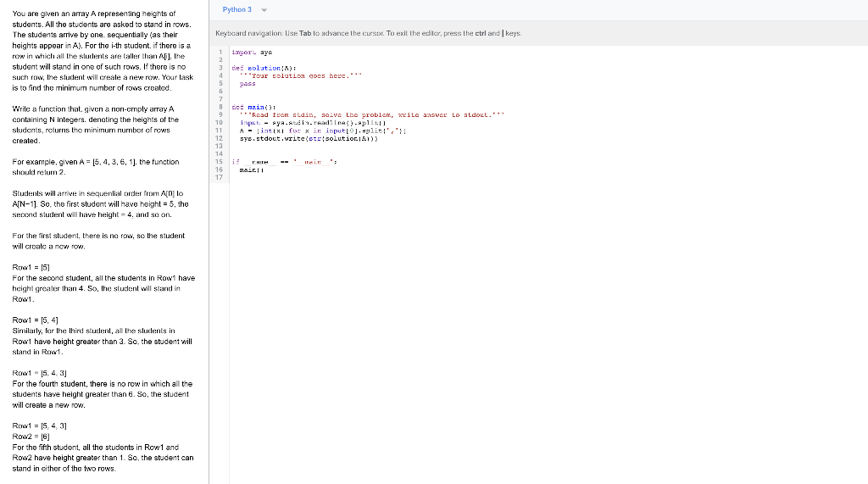Click the 'Write a function that' paragraph
Viewport: 868px width, 484px height.
(x=95, y=125)
